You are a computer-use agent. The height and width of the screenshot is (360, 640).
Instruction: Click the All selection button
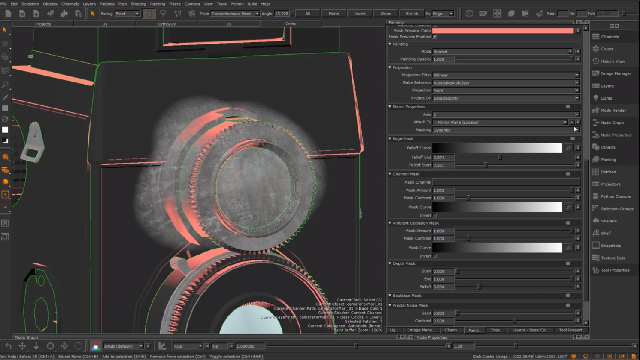point(307,13)
